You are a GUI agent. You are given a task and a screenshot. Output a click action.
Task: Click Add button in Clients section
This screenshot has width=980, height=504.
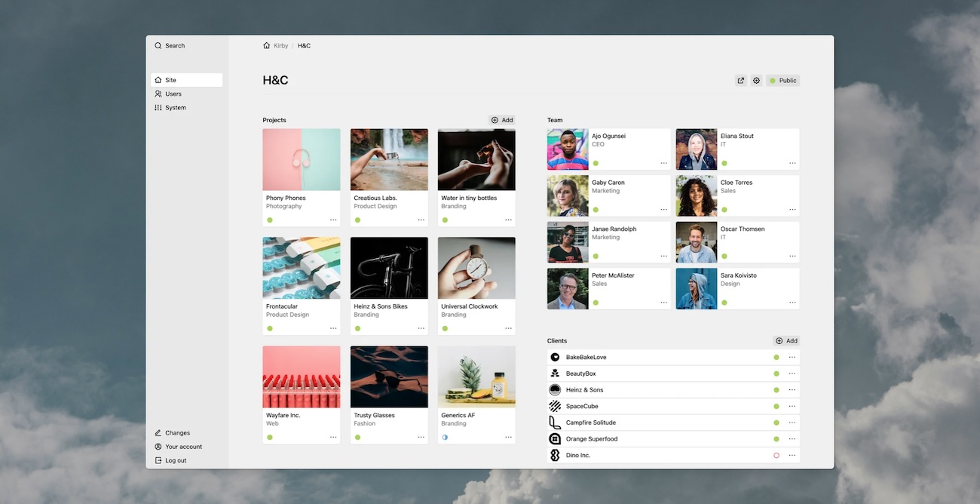coord(786,341)
